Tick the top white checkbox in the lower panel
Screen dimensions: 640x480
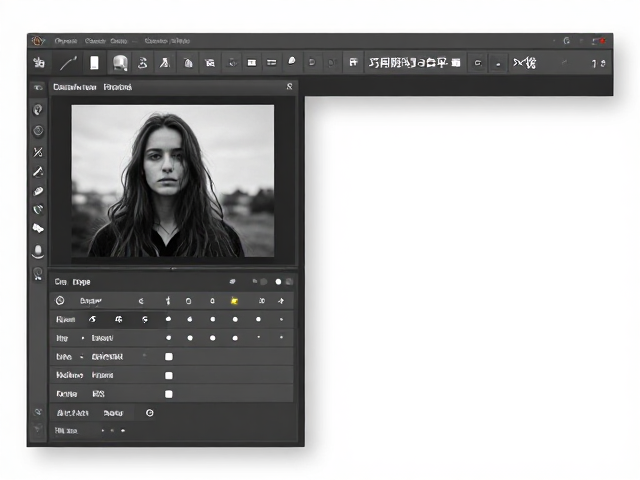pyautogui.click(x=169, y=357)
